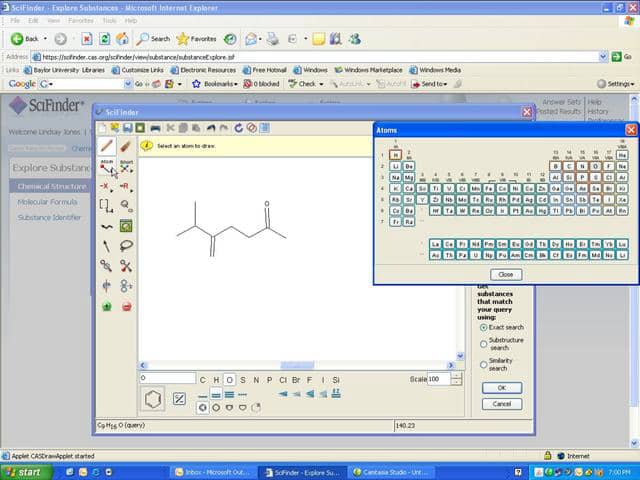Open the Atom periodic table tool
This screenshot has width=640, height=480.
tap(107, 167)
